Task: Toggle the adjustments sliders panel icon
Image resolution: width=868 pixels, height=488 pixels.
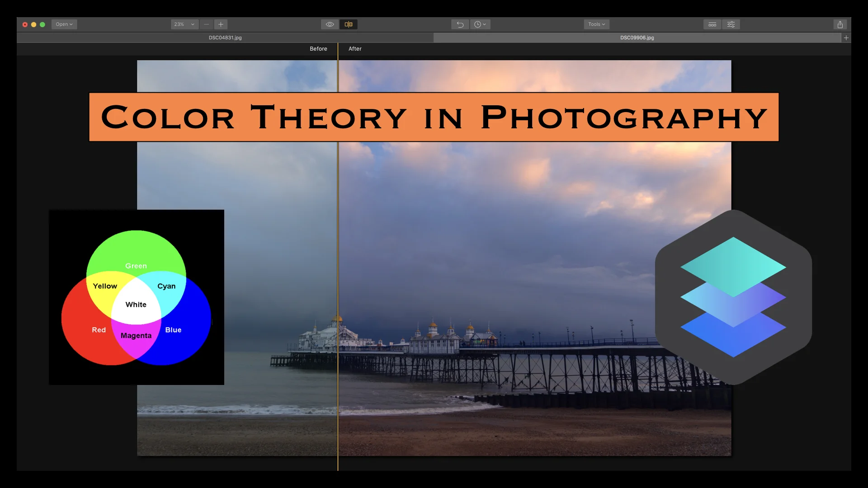Action: click(731, 24)
